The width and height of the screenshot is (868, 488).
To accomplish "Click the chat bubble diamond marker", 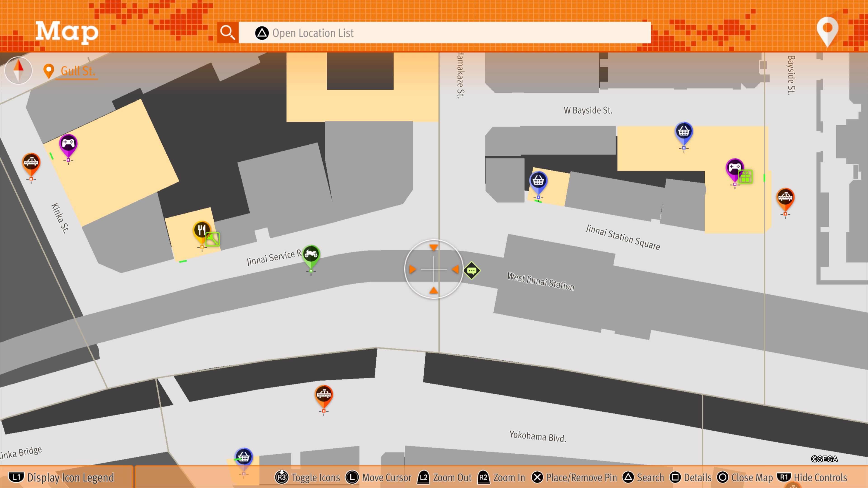I will pos(472,270).
